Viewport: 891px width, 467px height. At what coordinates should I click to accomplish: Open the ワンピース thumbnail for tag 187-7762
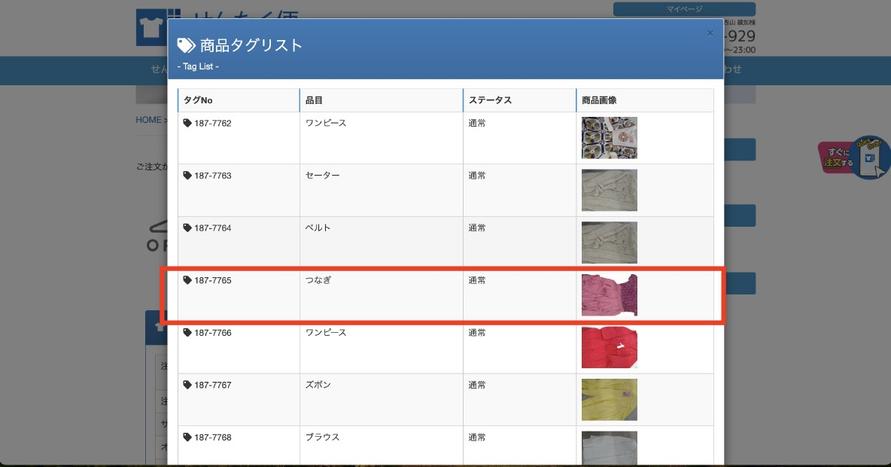pyautogui.click(x=609, y=138)
